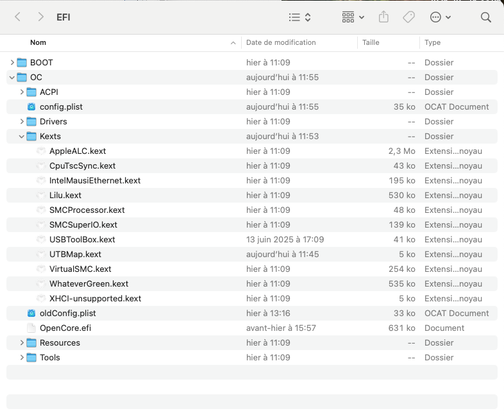
Task: Collapse the OC folder disclosure triangle
Action: (x=12, y=78)
